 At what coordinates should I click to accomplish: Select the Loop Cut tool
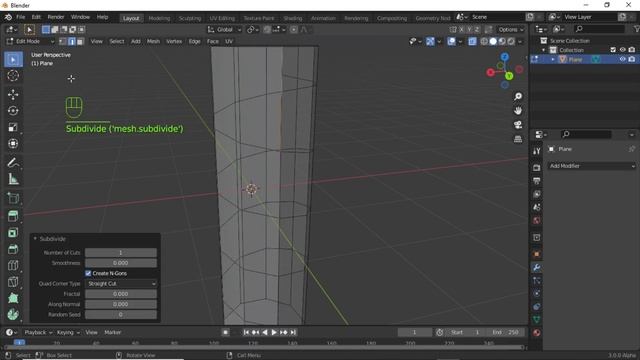tap(13, 265)
